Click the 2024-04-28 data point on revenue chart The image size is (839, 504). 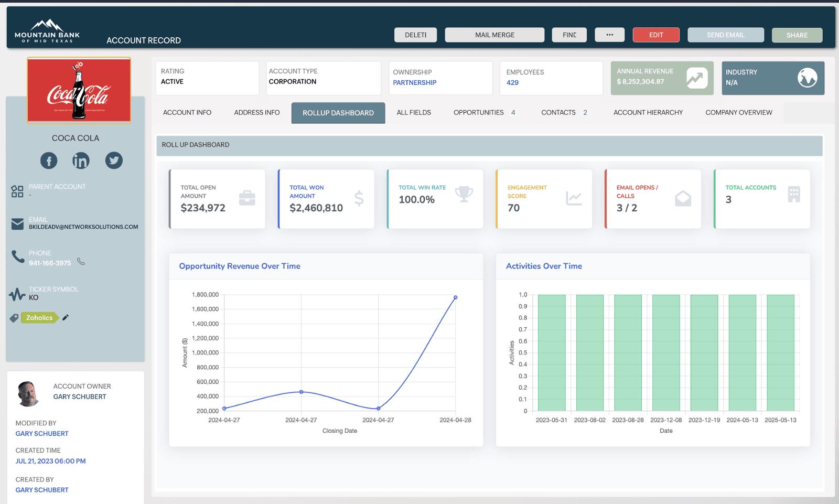(455, 297)
